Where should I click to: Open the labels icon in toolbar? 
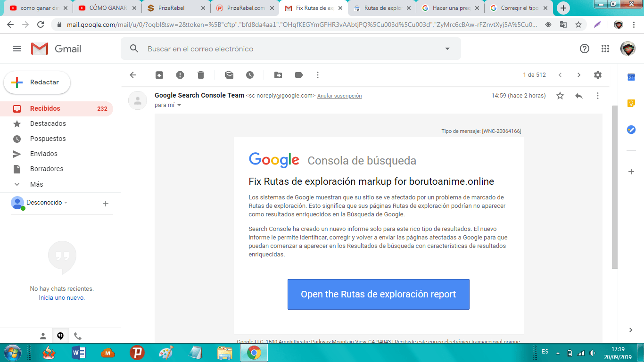coord(299,75)
